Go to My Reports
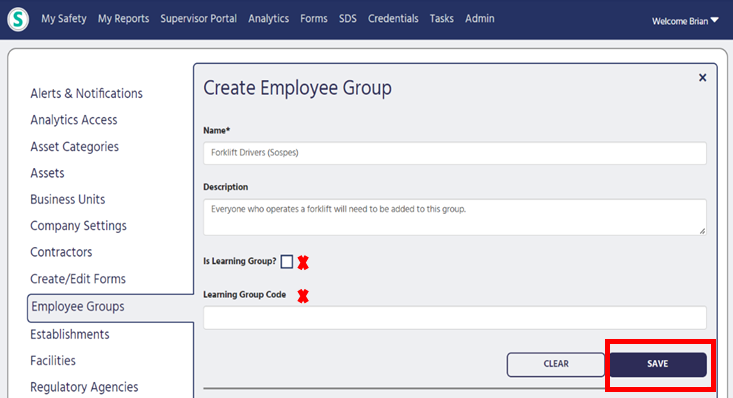Image resolution: width=733 pixels, height=398 pixels. point(123,19)
